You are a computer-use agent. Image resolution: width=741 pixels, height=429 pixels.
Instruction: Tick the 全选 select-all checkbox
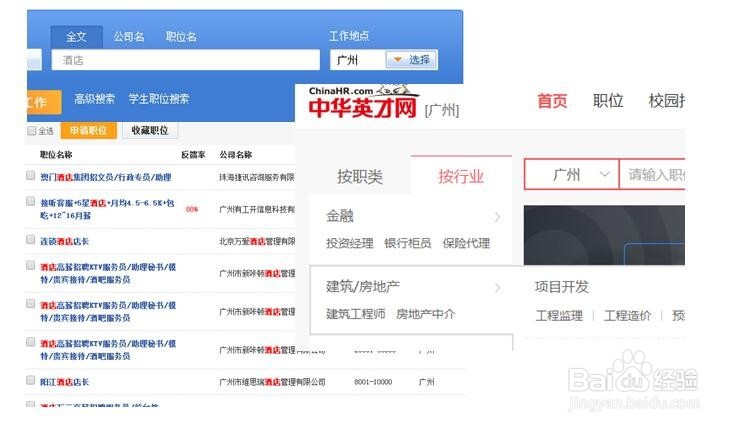(32, 131)
